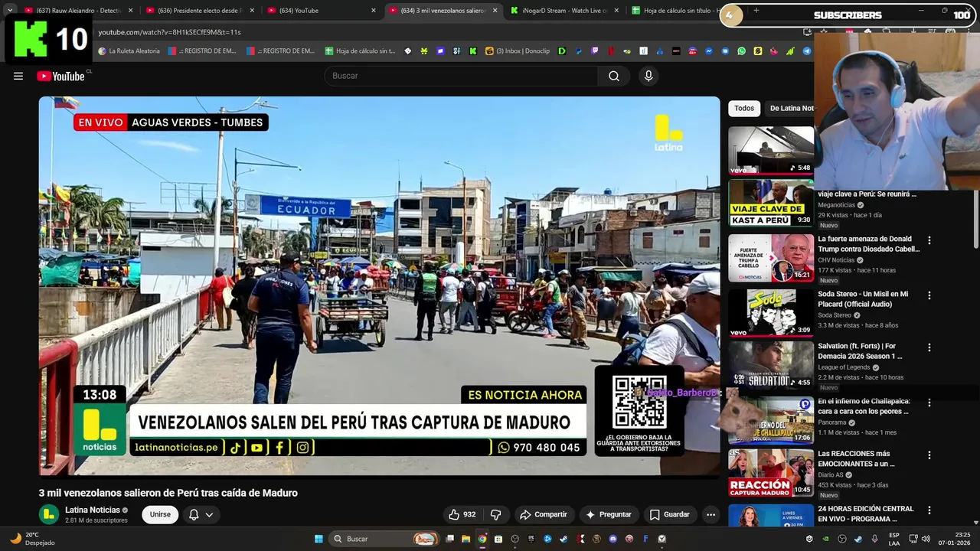Open Soda Stereo Un Misil en Mi Placard
Image resolution: width=980 pixels, height=551 pixels.
(x=863, y=298)
